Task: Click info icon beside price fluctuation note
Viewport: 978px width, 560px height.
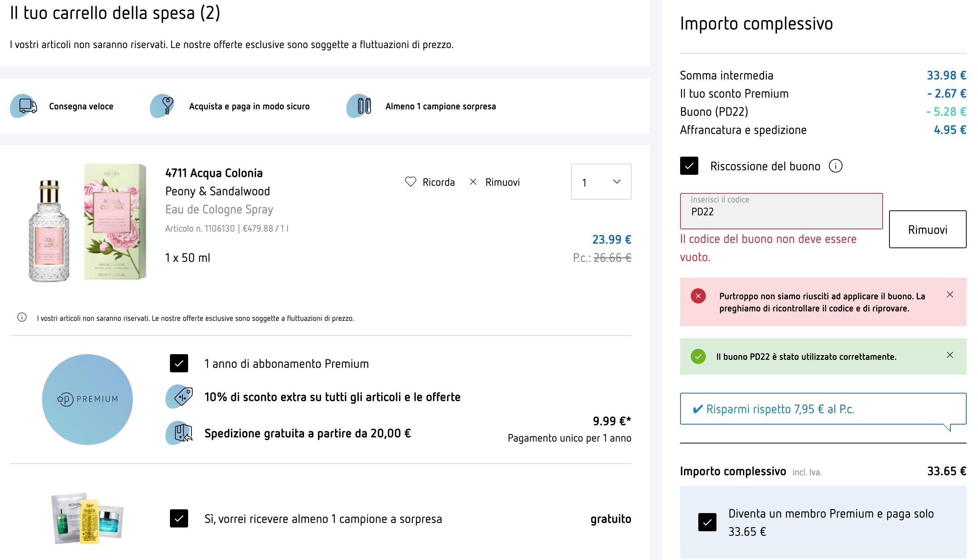Action: click(22, 317)
